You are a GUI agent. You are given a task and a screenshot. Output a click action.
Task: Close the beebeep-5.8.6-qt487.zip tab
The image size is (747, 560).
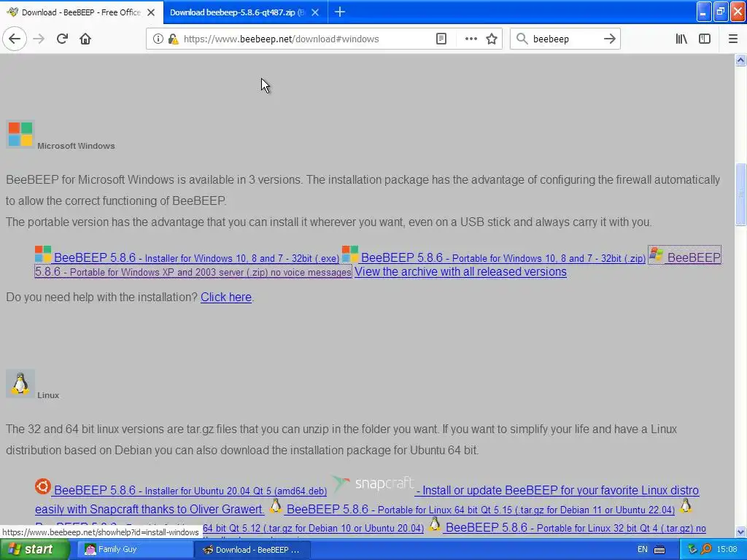point(315,12)
